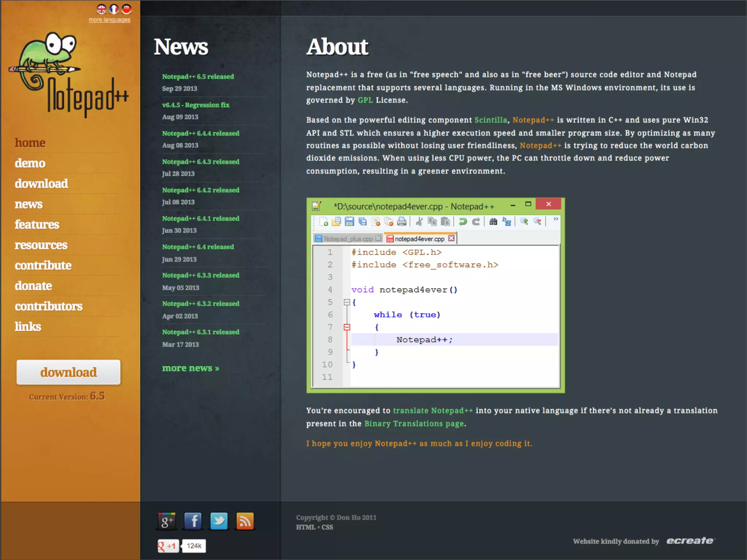Click the Notepad++ editor screenshot image

(436, 295)
